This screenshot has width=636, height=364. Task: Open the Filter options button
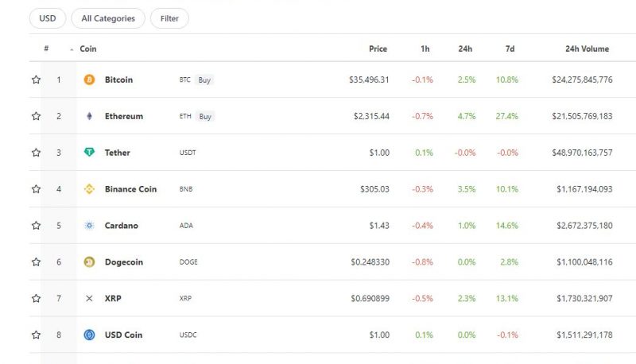pyautogui.click(x=169, y=18)
